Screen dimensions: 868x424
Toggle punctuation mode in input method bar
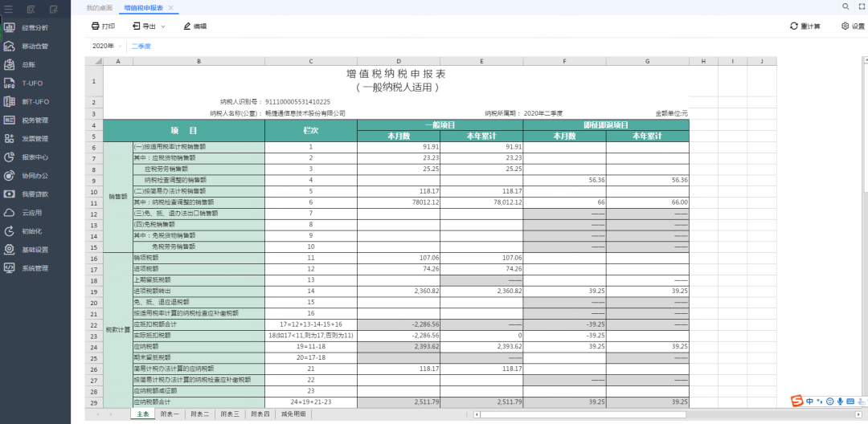[x=820, y=401]
